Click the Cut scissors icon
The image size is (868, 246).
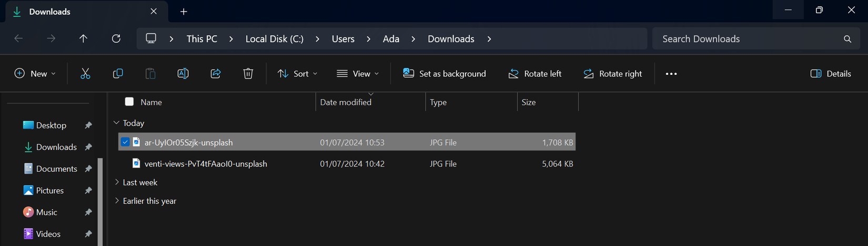(85, 74)
